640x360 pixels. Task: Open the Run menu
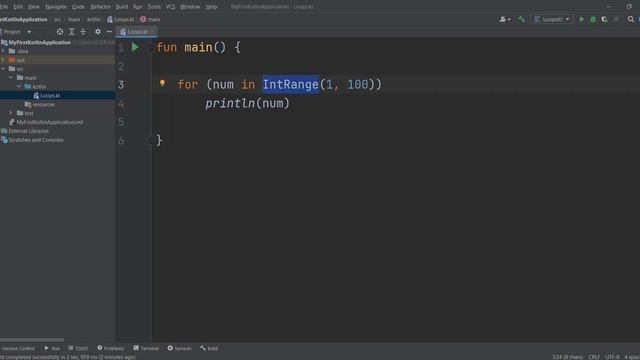pyautogui.click(x=138, y=7)
